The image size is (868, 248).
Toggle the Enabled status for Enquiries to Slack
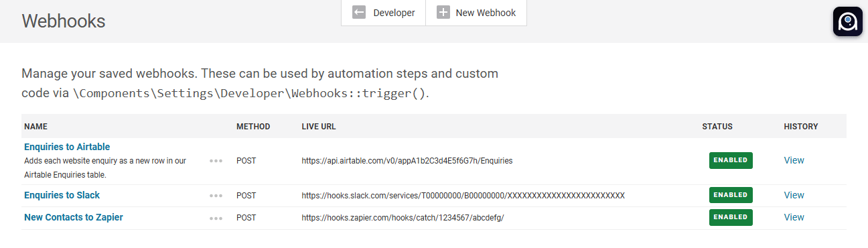731,195
